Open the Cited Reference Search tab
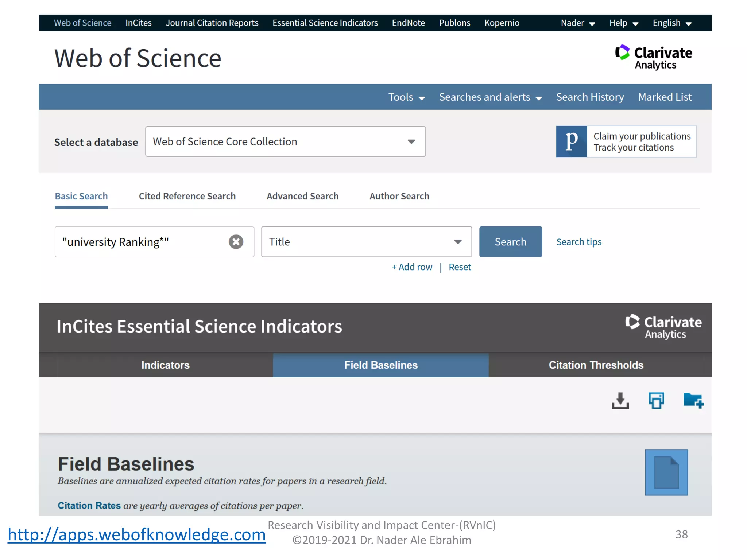Screen dimensions: 747x560 [187, 196]
